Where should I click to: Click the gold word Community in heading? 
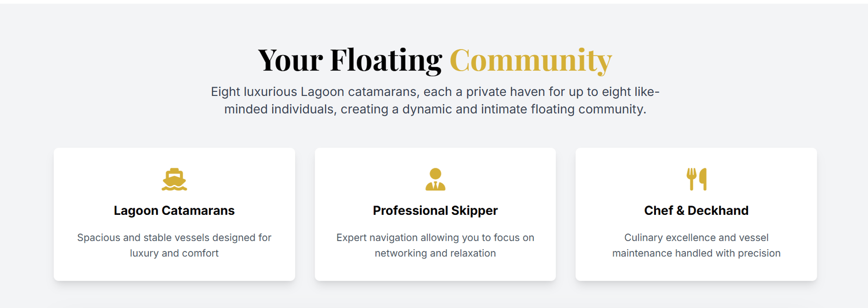531,61
